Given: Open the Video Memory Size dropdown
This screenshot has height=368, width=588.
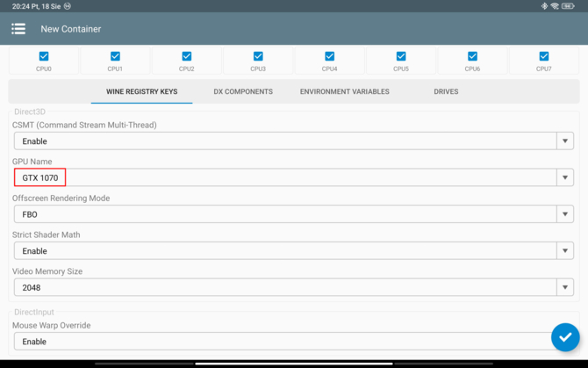Looking at the screenshot, I should coord(565,287).
